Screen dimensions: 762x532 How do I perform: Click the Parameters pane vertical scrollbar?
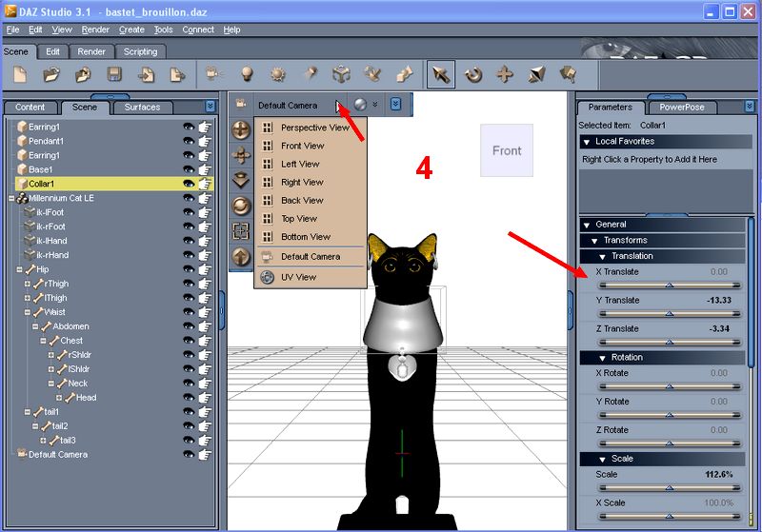coord(752,291)
